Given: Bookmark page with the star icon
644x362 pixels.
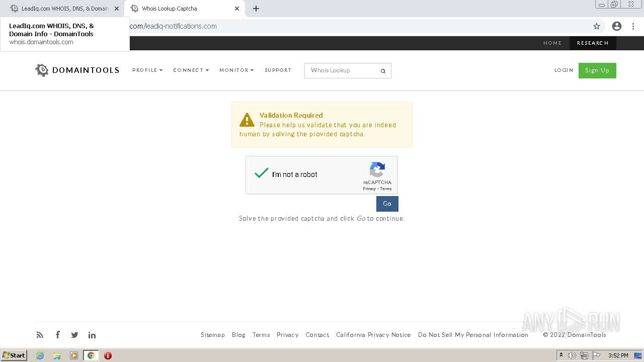Looking at the screenshot, I should [x=597, y=26].
